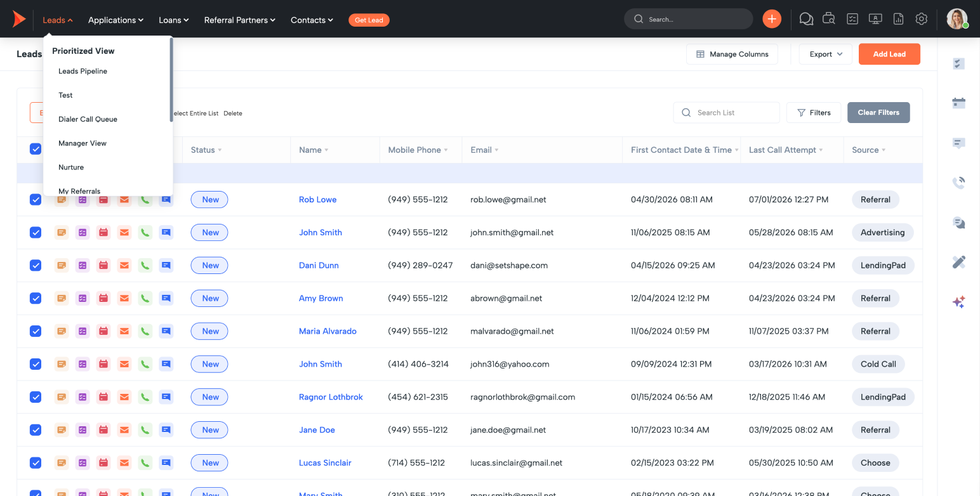The height and width of the screenshot is (496, 980).
Task: Collapse the Leads navigation menu
Action: pos(58,20)
